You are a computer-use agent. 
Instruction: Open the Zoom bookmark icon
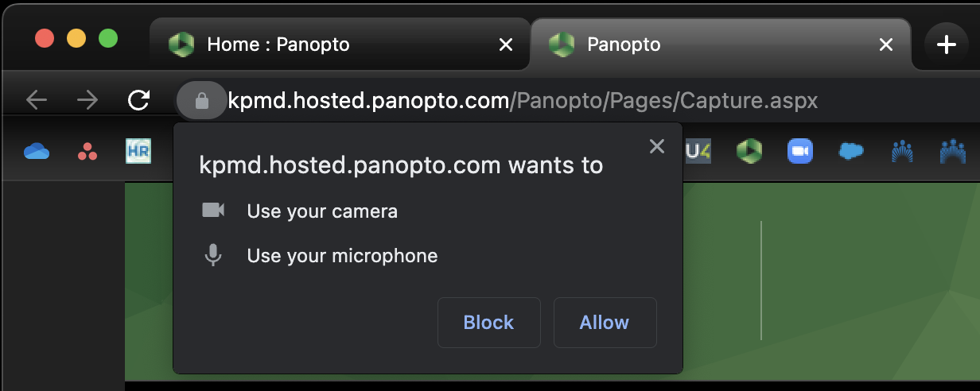[800, 151]
